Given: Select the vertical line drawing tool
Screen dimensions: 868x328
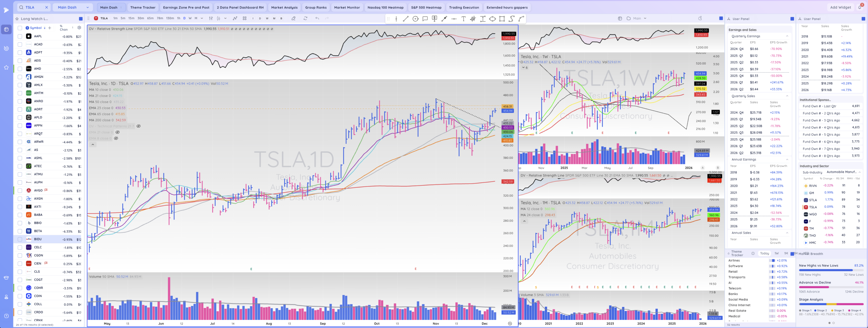Looking at the screenshot, I should pos(396,19).
